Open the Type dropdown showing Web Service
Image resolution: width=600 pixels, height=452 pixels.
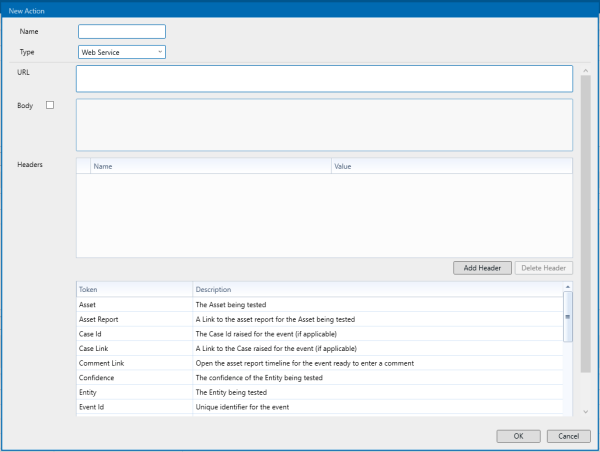(121, 52)
